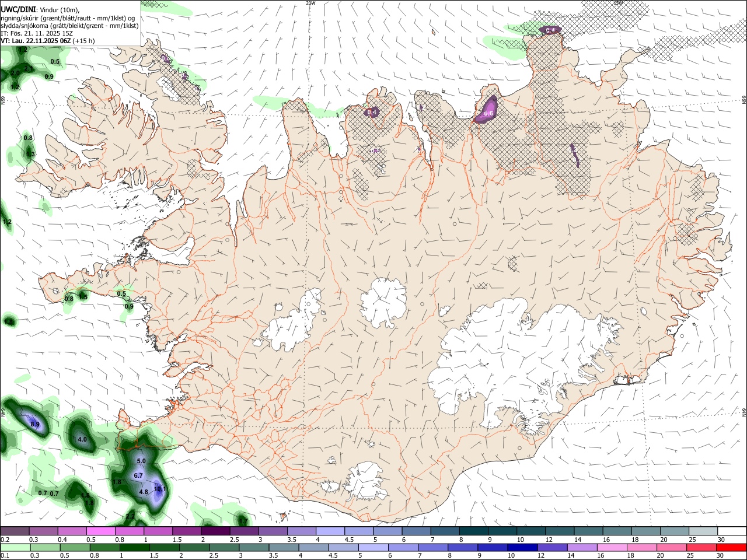Click the 2.0 rain value label
Viewport: 747px width, 560px height.
pyautogui.click(x=15, y=72)
